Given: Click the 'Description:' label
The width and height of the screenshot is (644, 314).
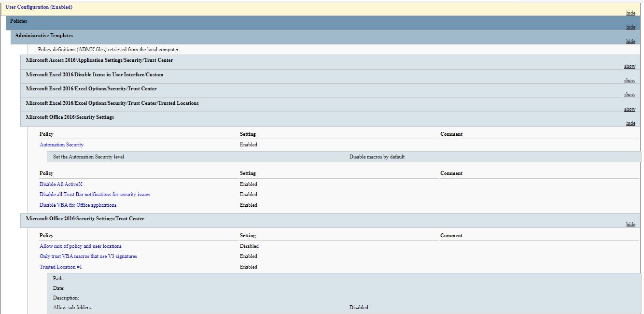Looking at the screenshot, I should [66, 298].
